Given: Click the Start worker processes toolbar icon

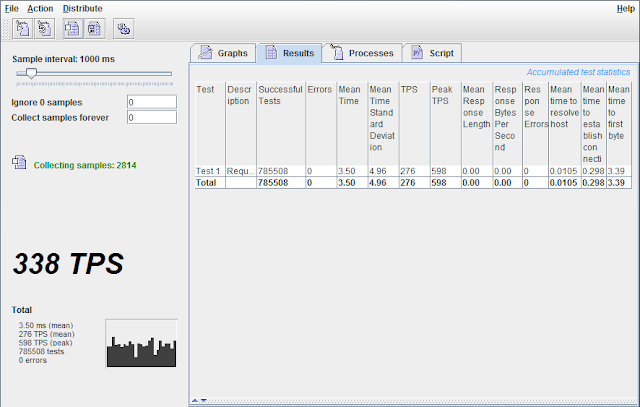Looking at the screenshot, I should pos(20,29).
